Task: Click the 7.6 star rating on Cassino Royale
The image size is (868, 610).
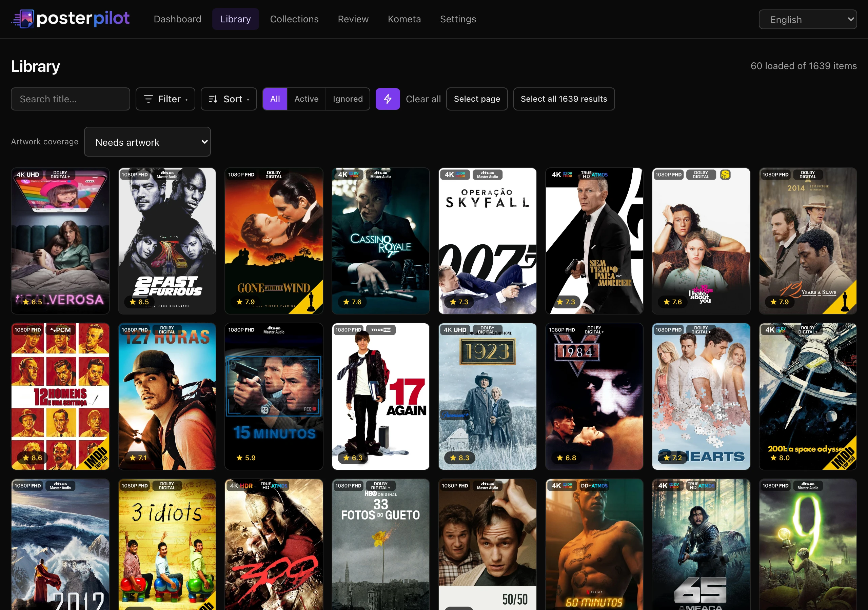Action: 352,302
